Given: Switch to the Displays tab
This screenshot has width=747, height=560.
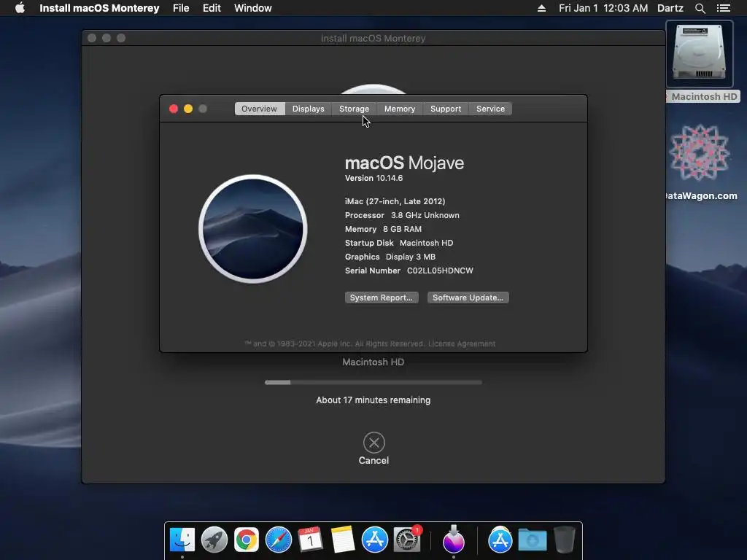Looking at the screenshot, I should coord(309,109).
